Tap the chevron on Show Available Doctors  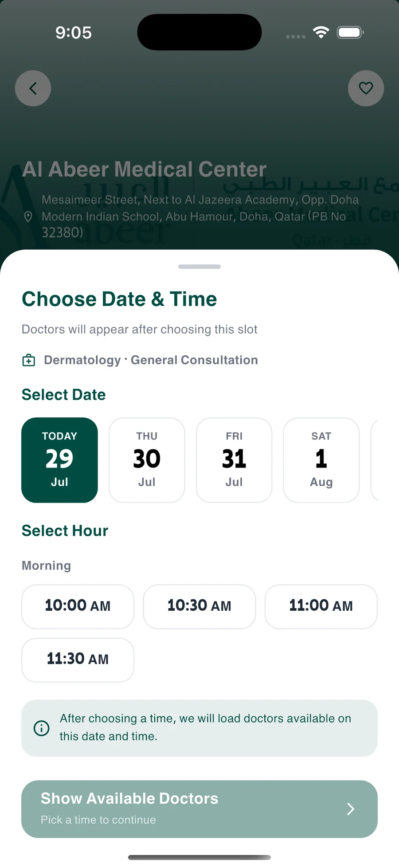point(351,809)
